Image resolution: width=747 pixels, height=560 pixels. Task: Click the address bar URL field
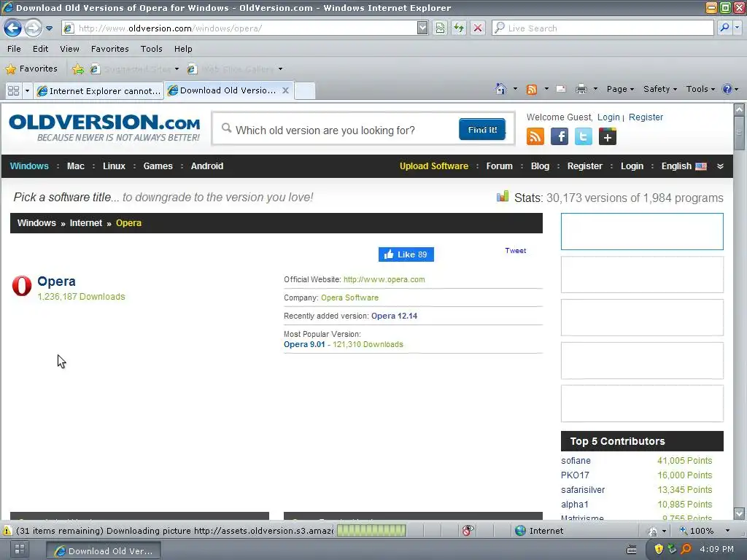click(x=245, y=28)
